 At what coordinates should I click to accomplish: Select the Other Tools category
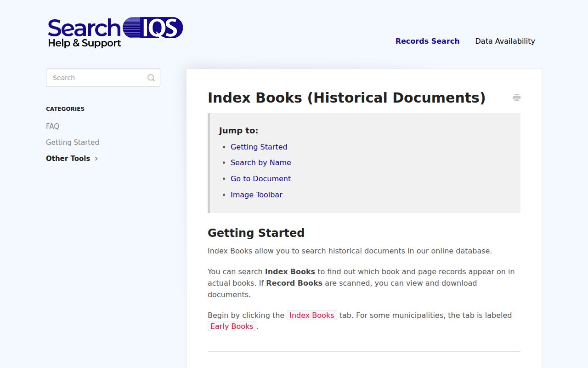point(68,158)
